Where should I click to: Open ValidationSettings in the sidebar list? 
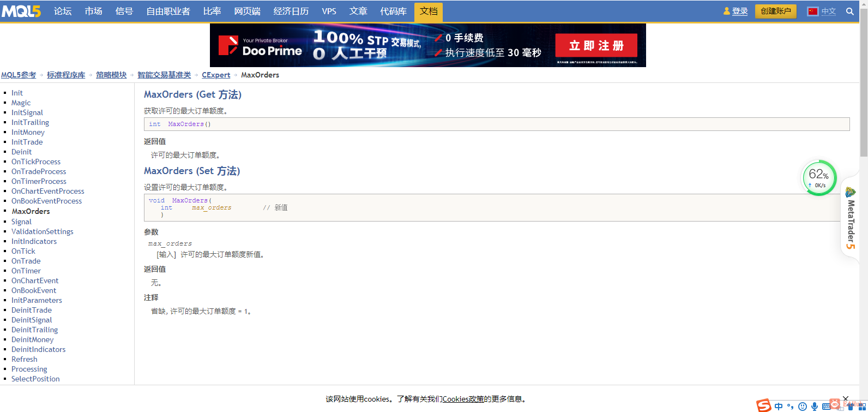coord(42,232)
